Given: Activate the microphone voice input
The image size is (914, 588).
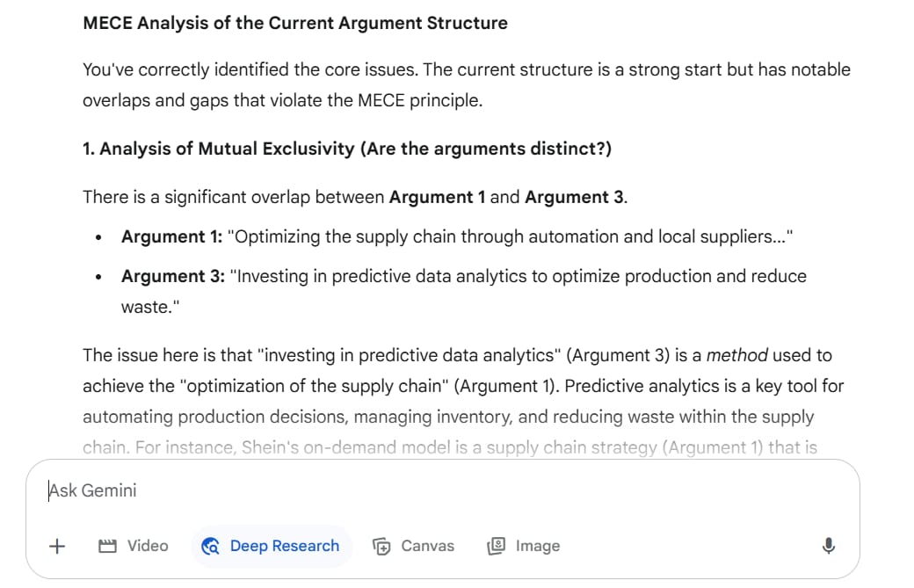Looking at the screenshot, I should pyautogui.click(x=828, y=546).
